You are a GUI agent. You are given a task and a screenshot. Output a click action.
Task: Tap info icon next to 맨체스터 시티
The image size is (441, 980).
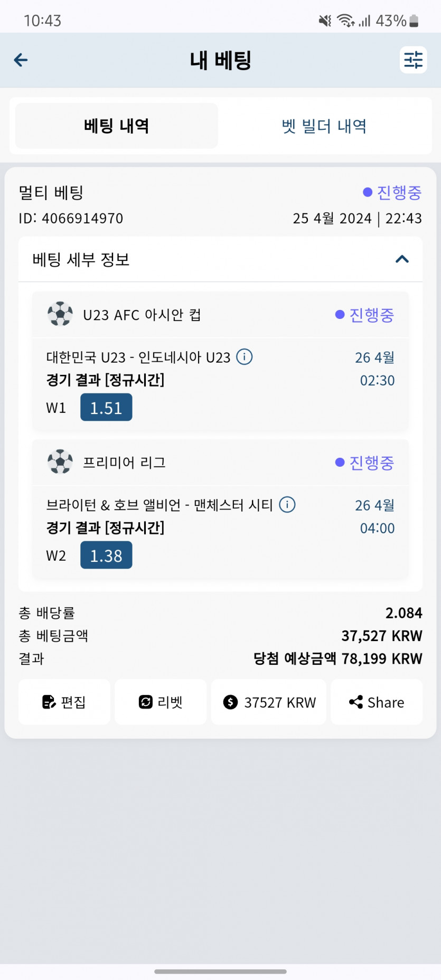pyautogui.click(x=287, y=505)
